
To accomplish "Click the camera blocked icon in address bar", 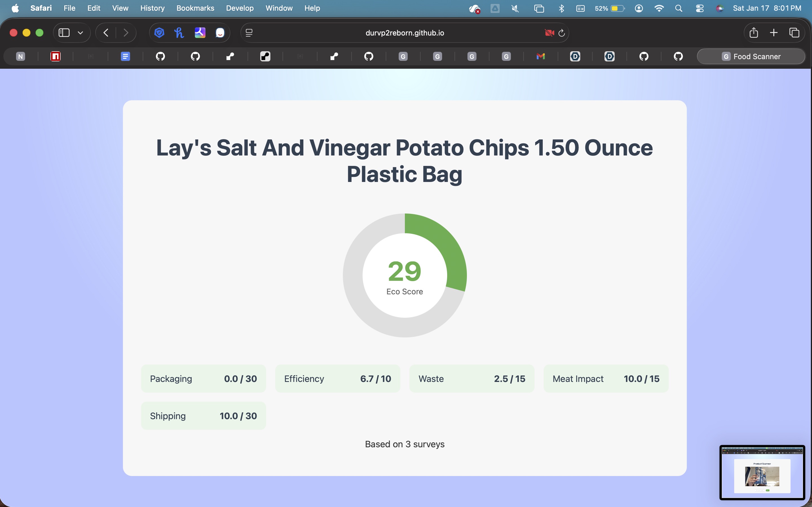I will 549,33.
